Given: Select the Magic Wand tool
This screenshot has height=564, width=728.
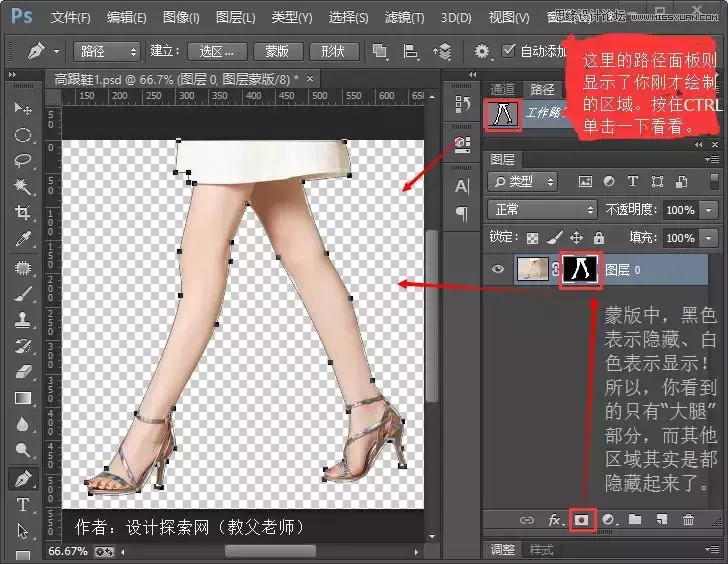Looking at the screenshot, I should (x=23, y=187).
